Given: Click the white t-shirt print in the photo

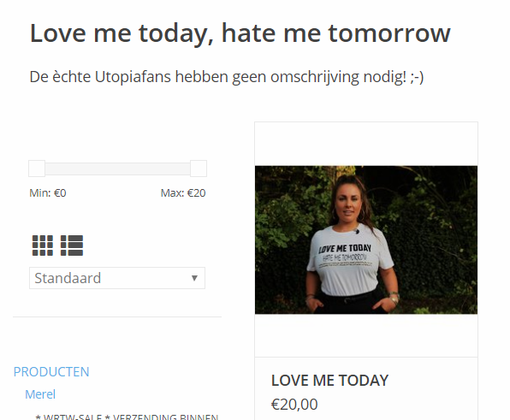Looking at the screenshot, I should coord(345,256).
